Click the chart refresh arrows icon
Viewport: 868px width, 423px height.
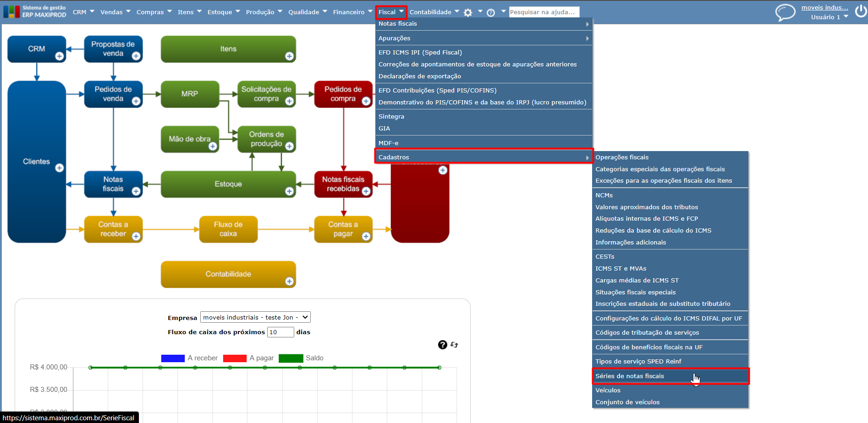[x=454, y=345]
